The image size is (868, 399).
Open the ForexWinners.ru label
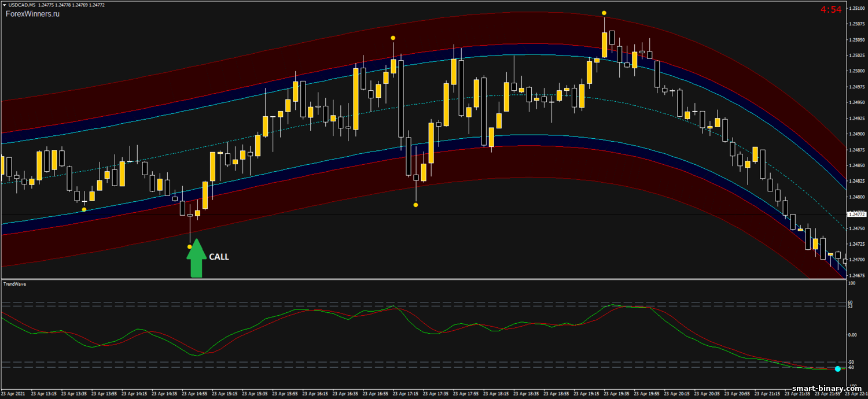click(32, 14)
